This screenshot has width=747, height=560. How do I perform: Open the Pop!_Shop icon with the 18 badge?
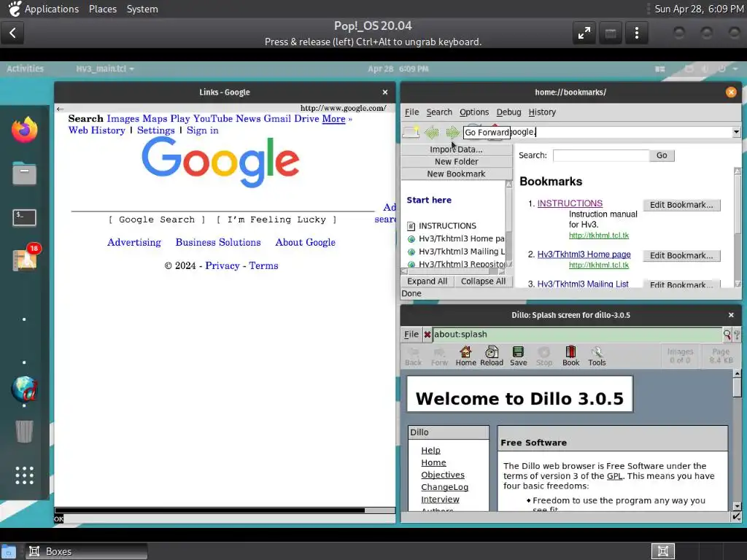(26, 259)
